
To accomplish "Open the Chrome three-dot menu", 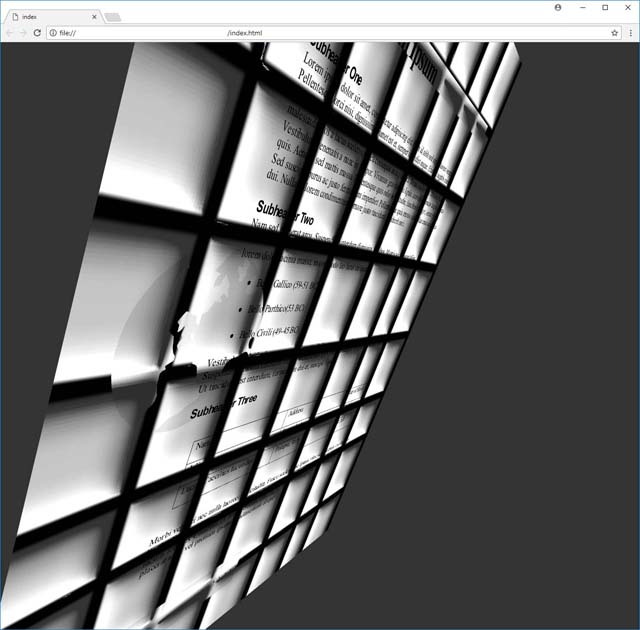I will point(630,33).
